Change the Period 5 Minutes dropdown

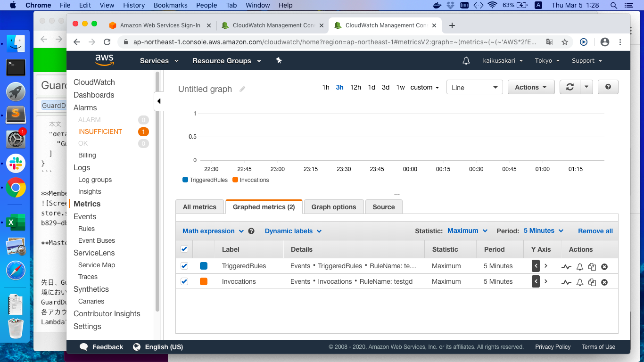[x=544, y=231]
